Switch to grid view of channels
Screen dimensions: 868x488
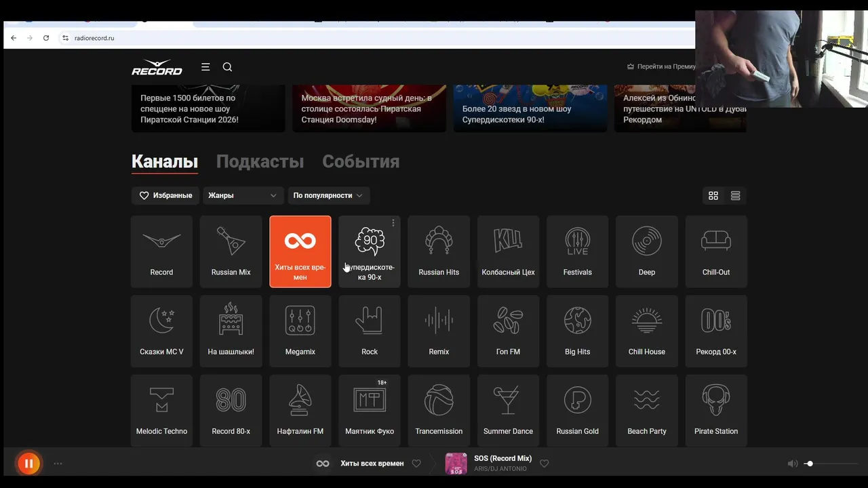tap(713, 195)
